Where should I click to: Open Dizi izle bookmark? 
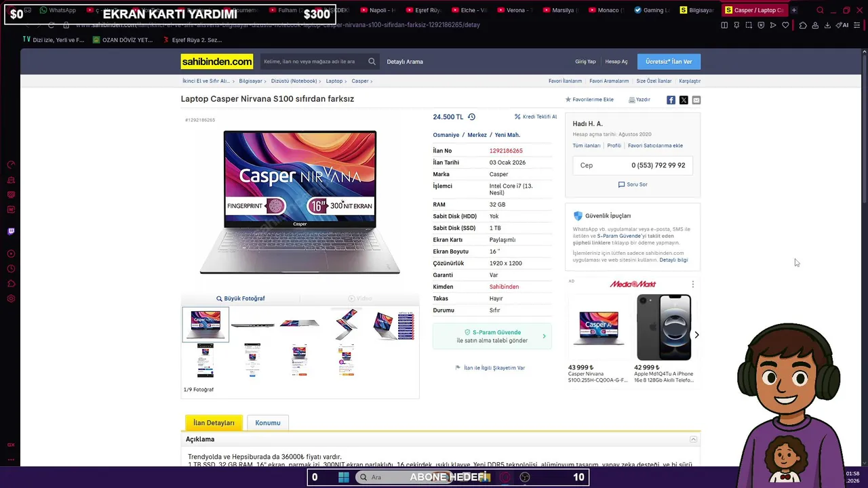pyautogui.click(x=54, y=40)
